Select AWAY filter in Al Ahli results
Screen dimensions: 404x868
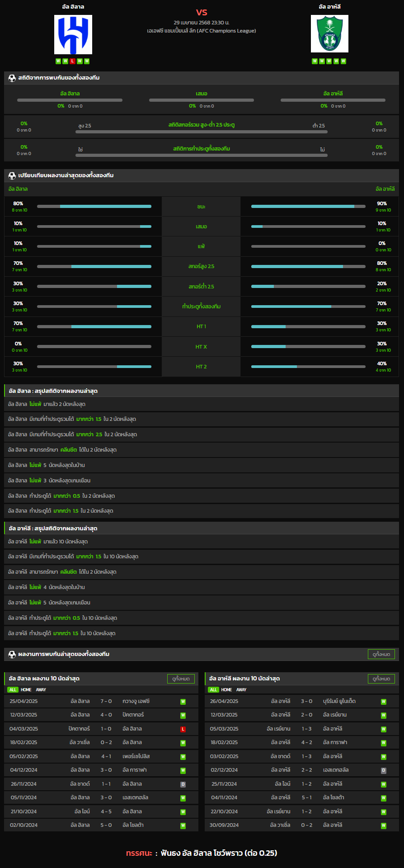click(241, 690)
